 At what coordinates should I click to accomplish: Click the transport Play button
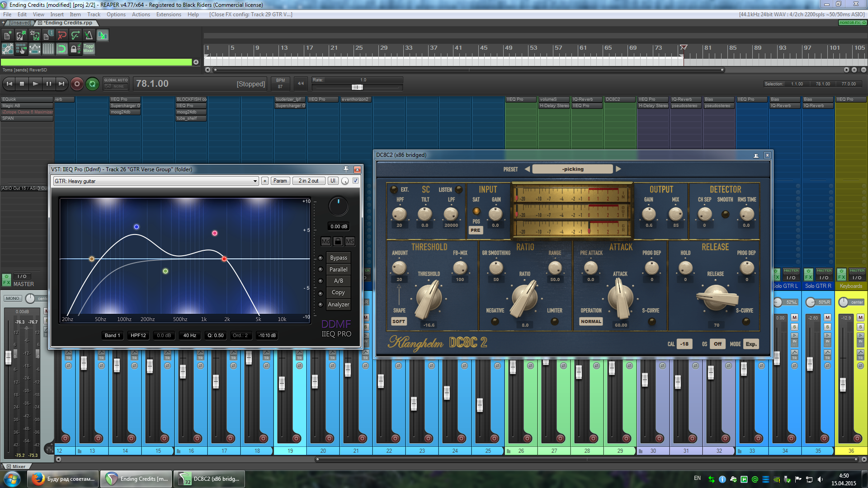click(x=35, y=84)
